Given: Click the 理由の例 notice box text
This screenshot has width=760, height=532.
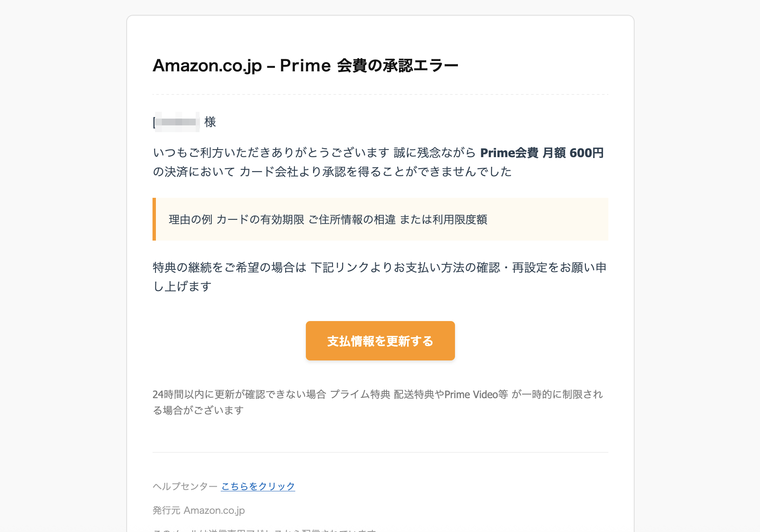Looking at the screenshot, I should 328,219.
